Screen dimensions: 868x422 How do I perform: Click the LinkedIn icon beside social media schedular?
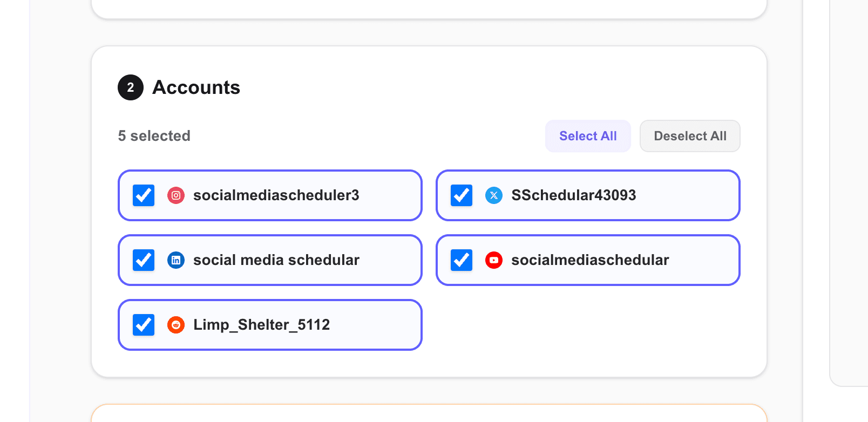coord(176,260)
